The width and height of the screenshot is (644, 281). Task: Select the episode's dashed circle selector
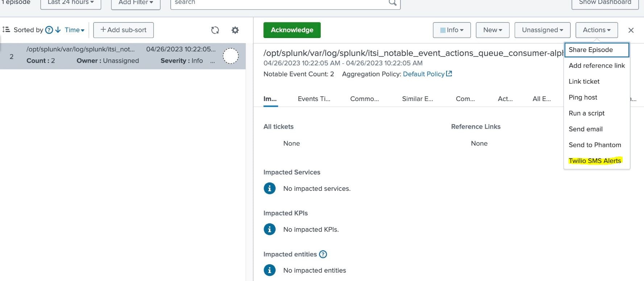pyautogui.click(x=230, y=56)
